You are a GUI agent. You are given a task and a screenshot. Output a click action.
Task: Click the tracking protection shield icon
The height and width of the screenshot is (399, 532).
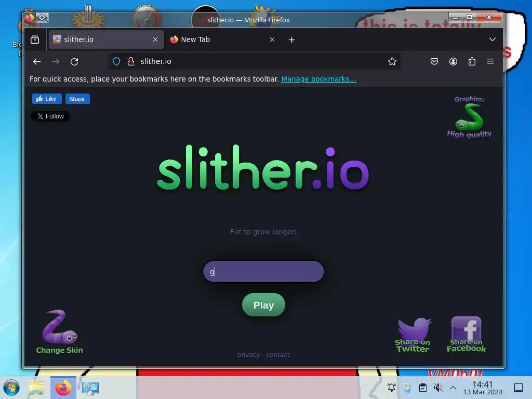pos(116,61)
